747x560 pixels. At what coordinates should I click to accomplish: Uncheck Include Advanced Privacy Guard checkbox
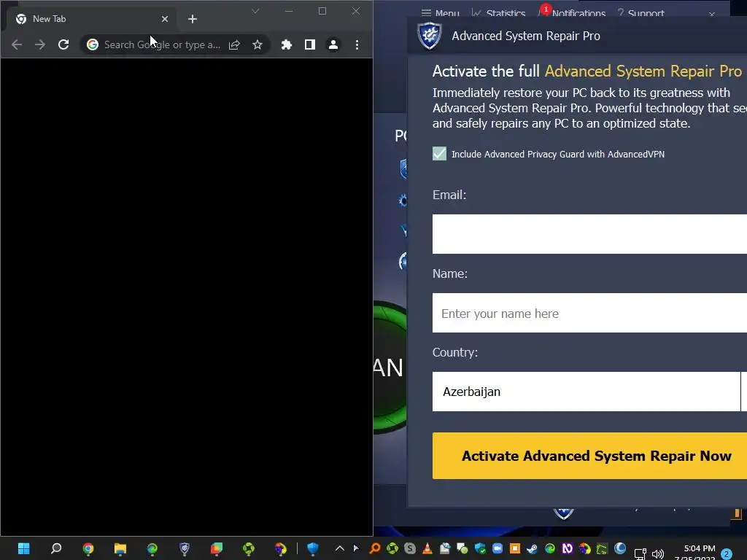coord(439,153)
